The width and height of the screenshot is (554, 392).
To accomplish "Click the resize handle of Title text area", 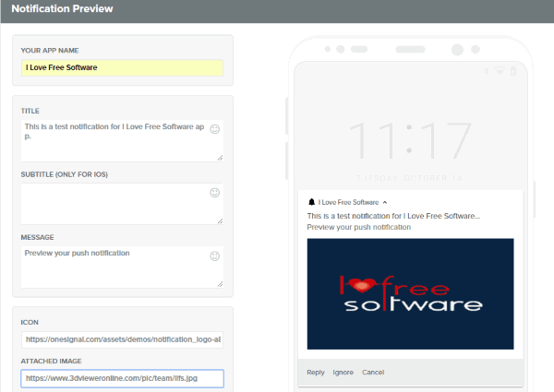I will (219, 158).
